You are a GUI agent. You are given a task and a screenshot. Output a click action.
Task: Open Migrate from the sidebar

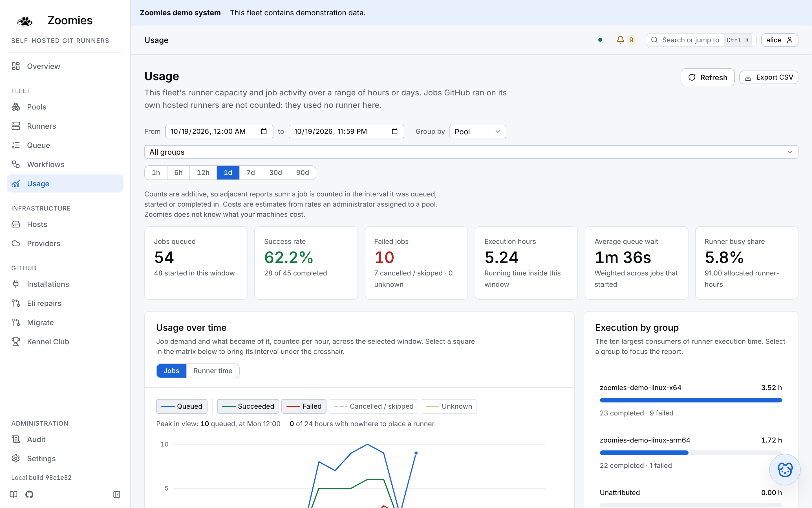tap(65, 323)
